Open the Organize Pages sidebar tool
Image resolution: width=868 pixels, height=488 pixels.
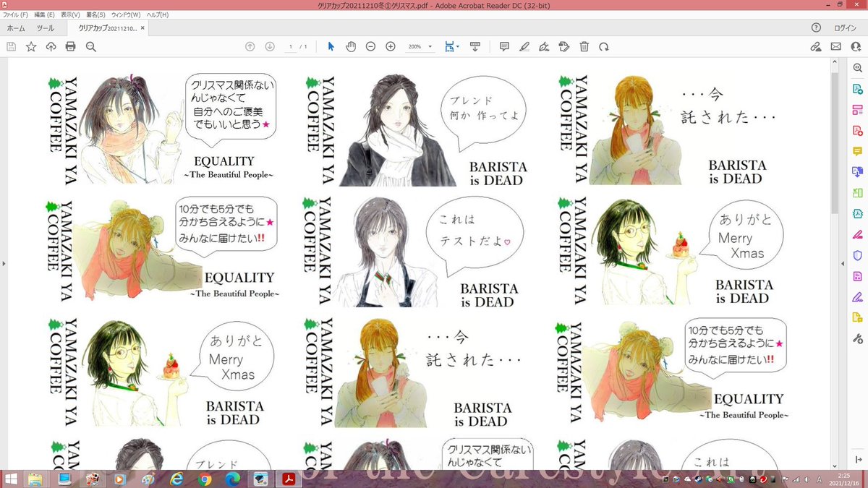click(858, 110)
